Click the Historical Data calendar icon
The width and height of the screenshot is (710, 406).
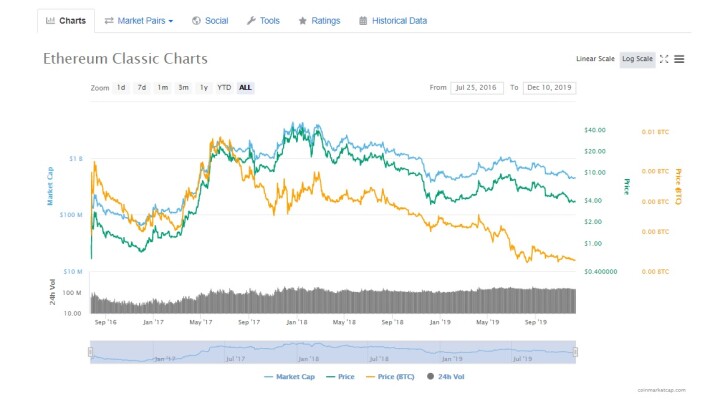363,20
